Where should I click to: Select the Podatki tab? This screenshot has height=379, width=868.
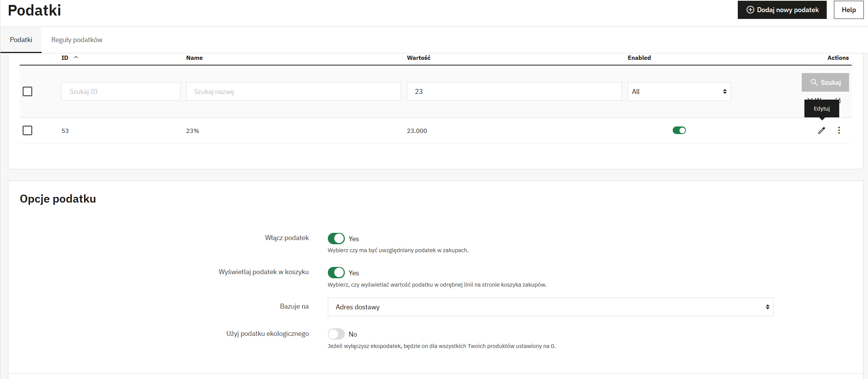pos(21,40)
